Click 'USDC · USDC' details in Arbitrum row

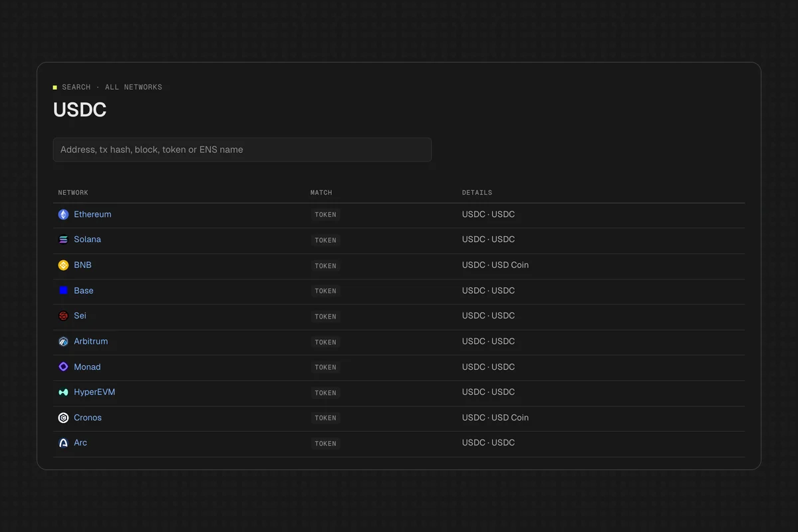tap(489, 341)
